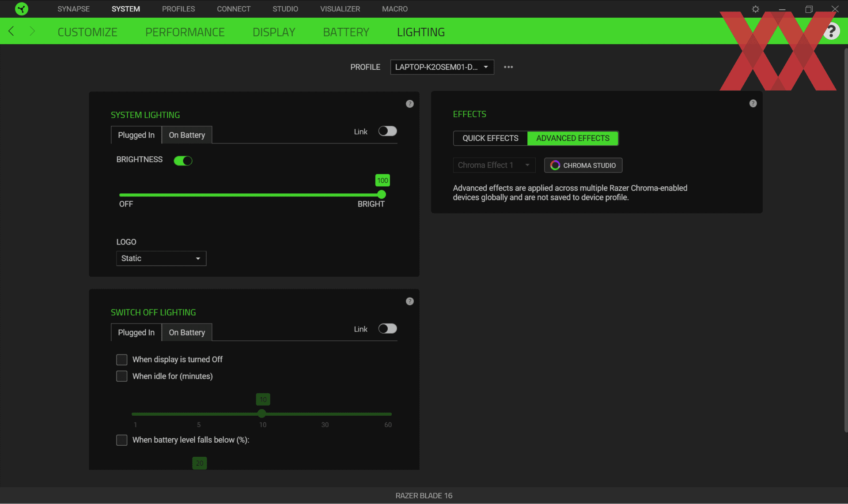Select System Lighting Plugged In tab
Screen dimensions: 848x504
point(136,135)
